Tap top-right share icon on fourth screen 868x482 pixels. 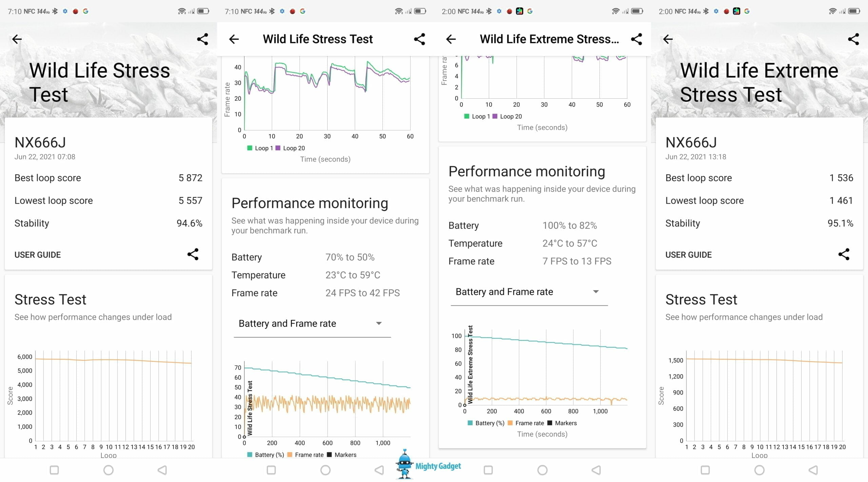tap(853, 39)
